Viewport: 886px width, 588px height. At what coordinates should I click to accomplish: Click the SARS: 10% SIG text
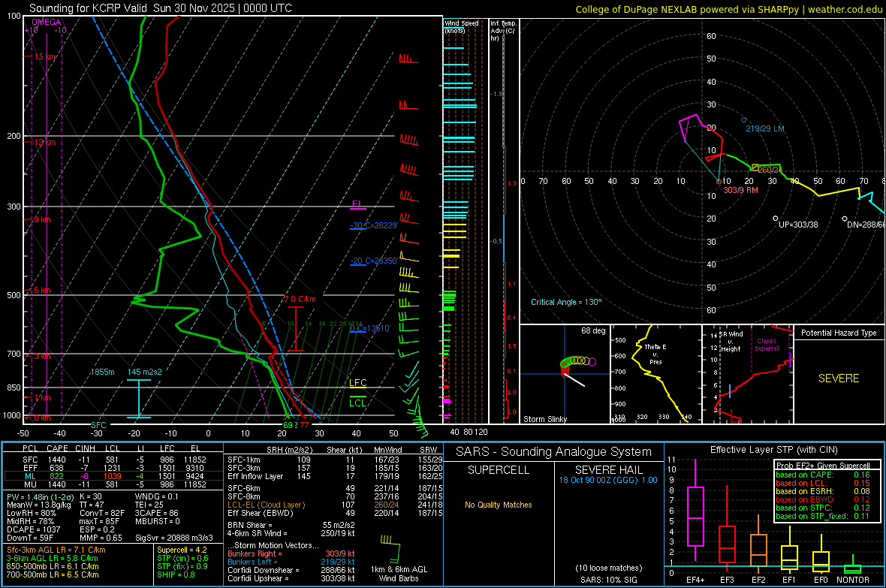tap(608, 580)
